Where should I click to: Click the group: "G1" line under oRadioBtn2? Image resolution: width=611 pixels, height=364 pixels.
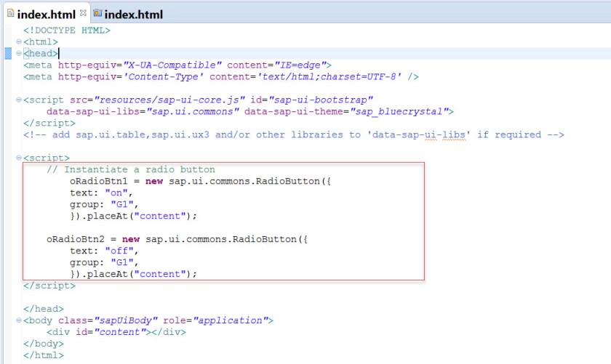(104, 263)
